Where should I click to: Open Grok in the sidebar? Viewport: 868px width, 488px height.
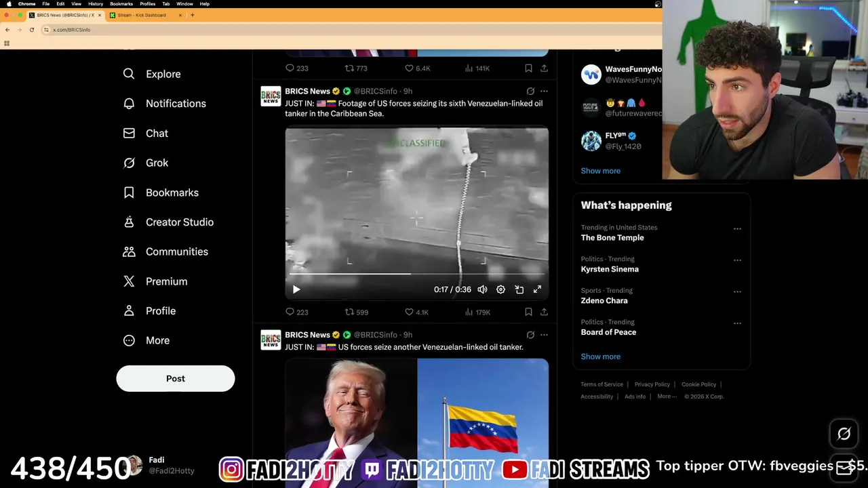click(x=145, y=163)
